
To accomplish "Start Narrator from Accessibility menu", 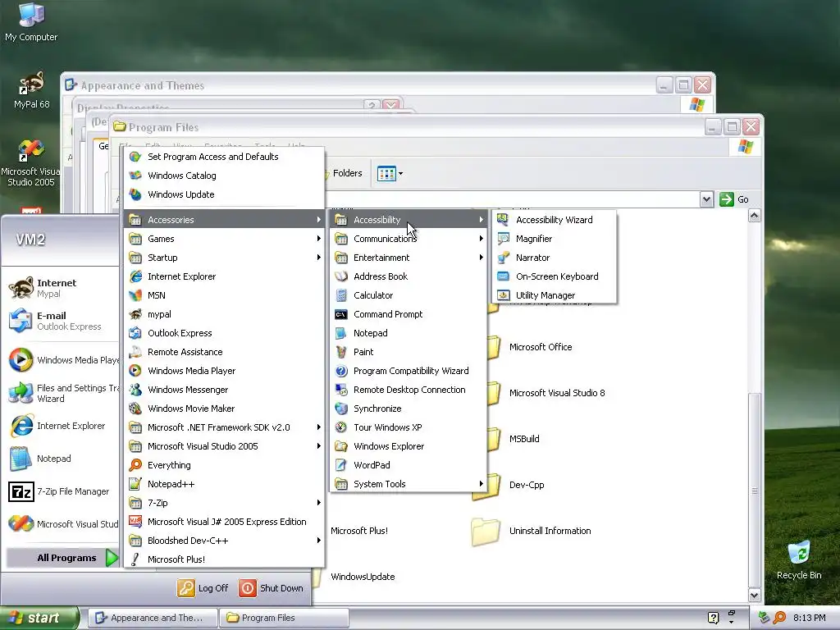I will point(554,258).
